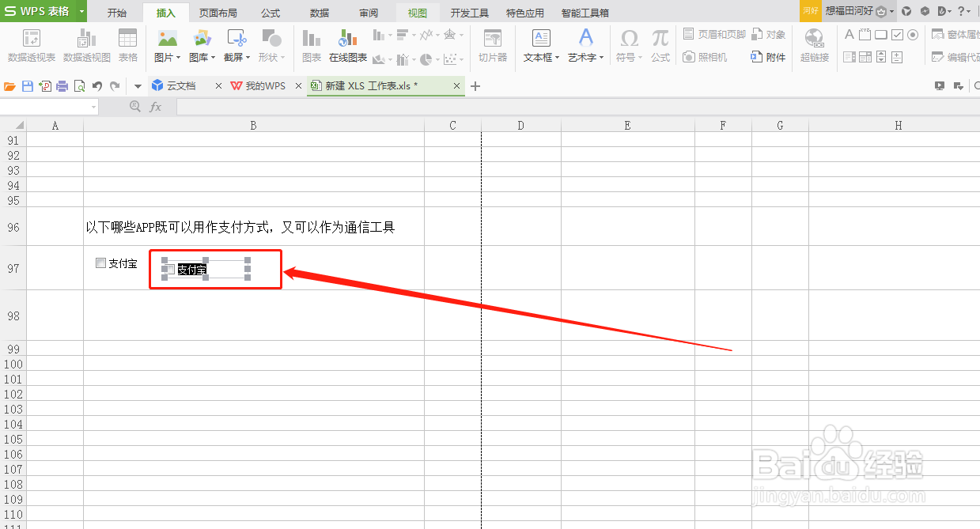Click the print preview icon
Viewport: 980px width, 529px height.
(x=79, y=86)
